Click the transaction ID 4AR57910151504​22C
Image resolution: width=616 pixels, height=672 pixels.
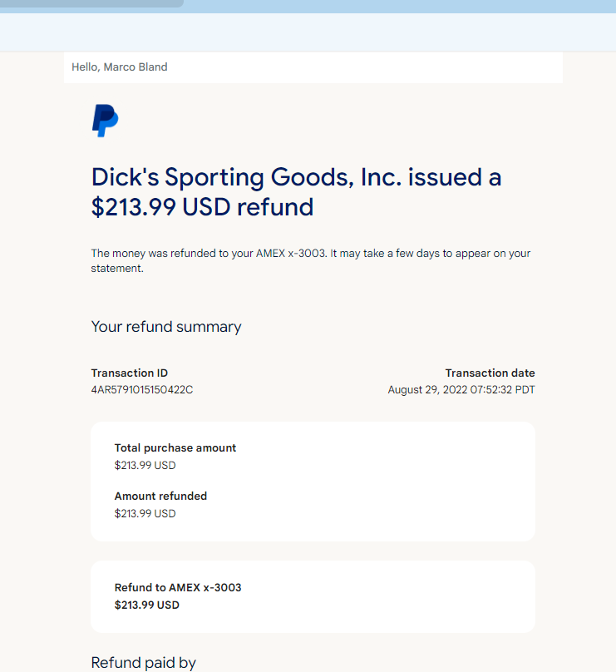[142, 389]
